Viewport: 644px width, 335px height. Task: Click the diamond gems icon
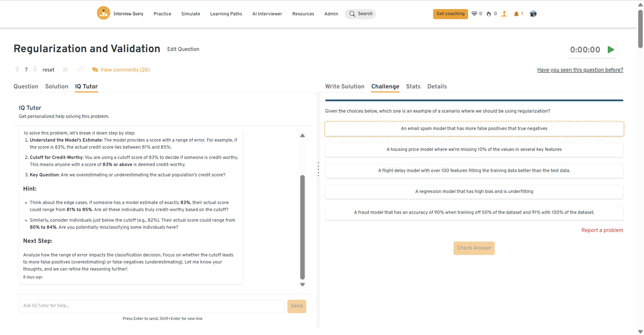point(474,14)
